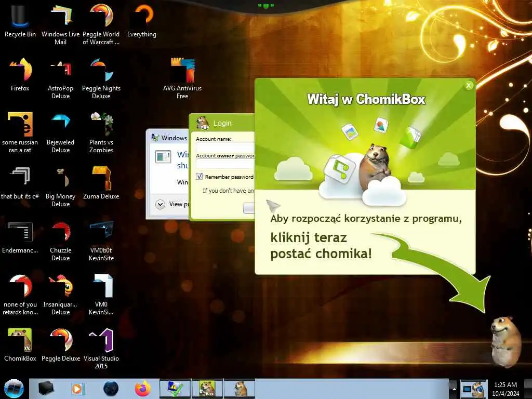Click the Login window hamster logo
Viewport: 532px width, 399px height.
click(x=203, y=123)
